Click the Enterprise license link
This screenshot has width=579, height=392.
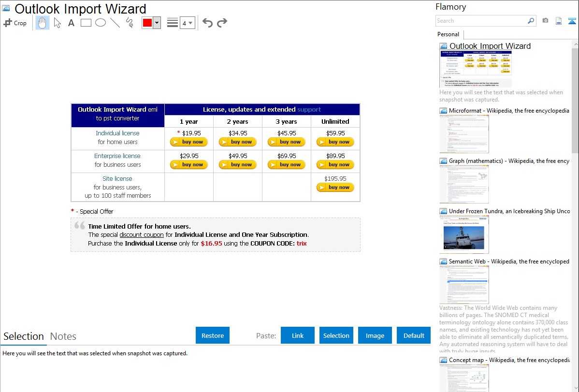(117, 156)
